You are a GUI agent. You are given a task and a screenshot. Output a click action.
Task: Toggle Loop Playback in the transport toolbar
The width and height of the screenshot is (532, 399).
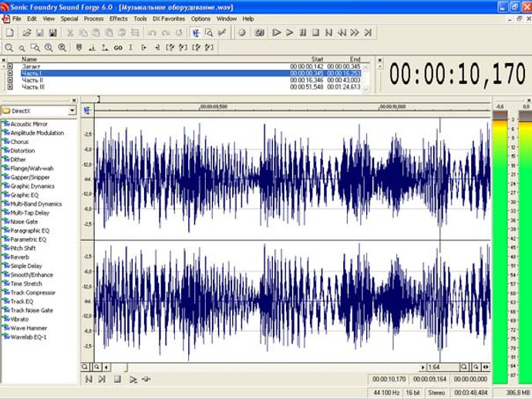(260, 33)
